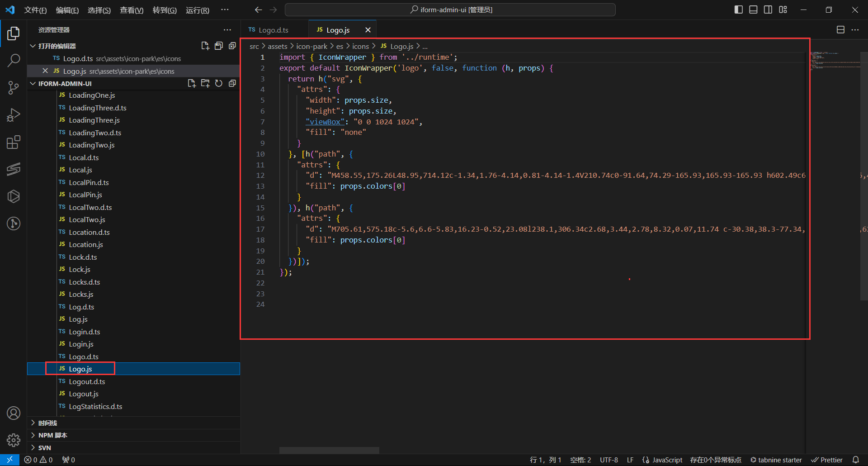868x466 pixels.
Task: Expand the NPM 脚本 section
Action: [52, 435]
